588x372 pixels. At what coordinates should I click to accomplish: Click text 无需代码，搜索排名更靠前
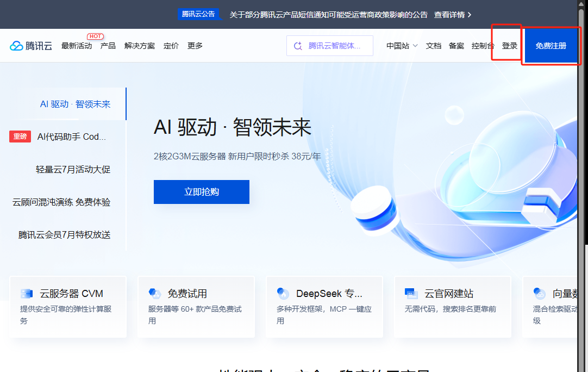pos(451,309)
